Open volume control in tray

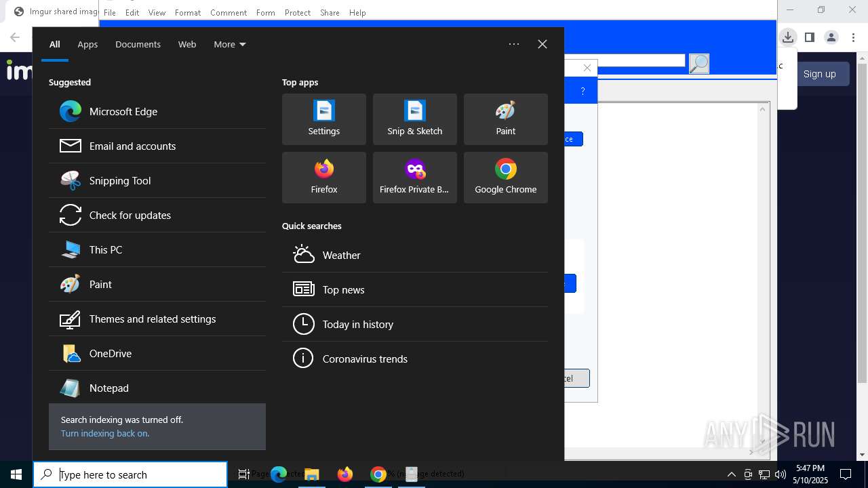780,474
